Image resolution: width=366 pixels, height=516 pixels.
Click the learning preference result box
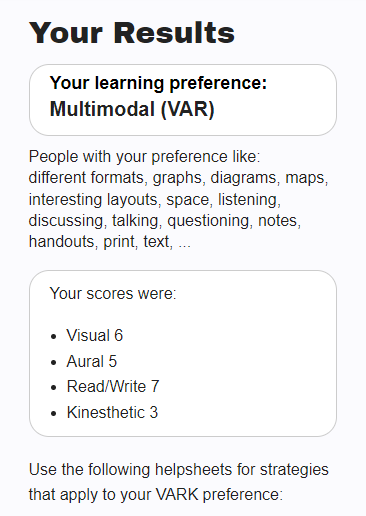click(x=183, y=100)
